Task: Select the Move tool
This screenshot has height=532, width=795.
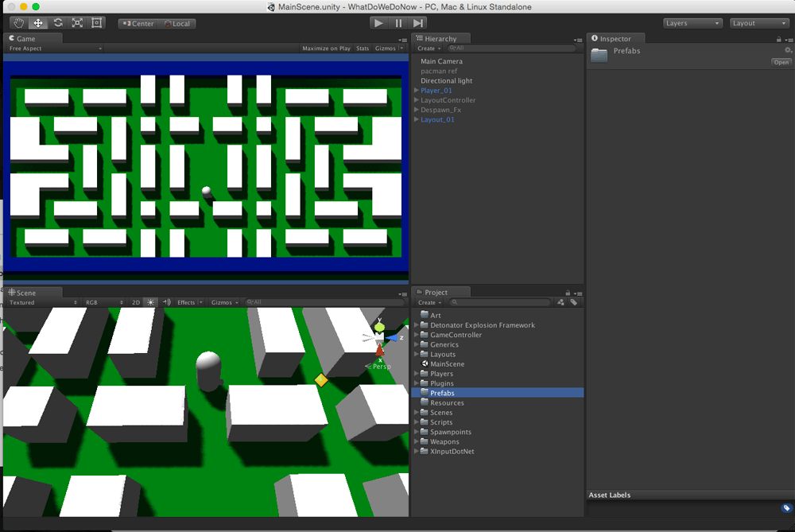Action: (38, 23)
